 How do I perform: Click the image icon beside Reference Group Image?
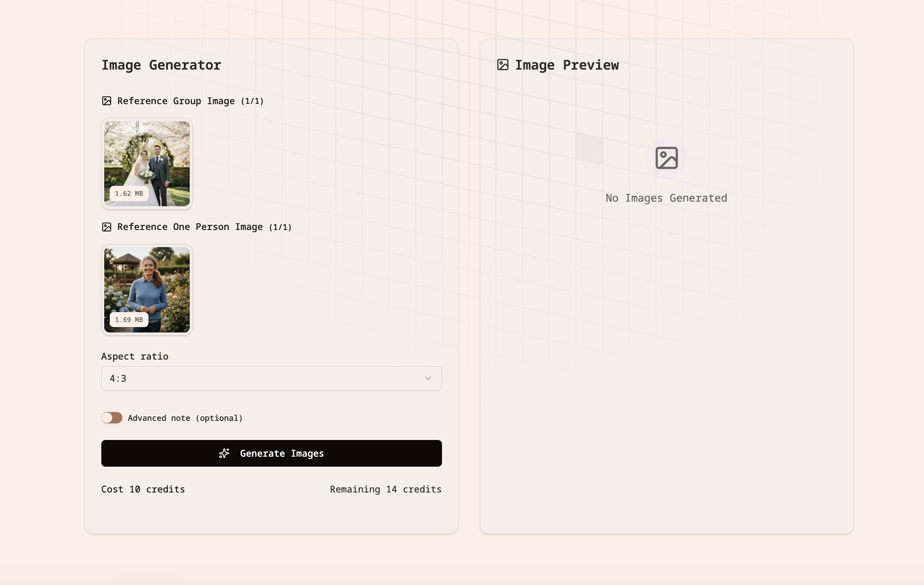tap(107, 101)
